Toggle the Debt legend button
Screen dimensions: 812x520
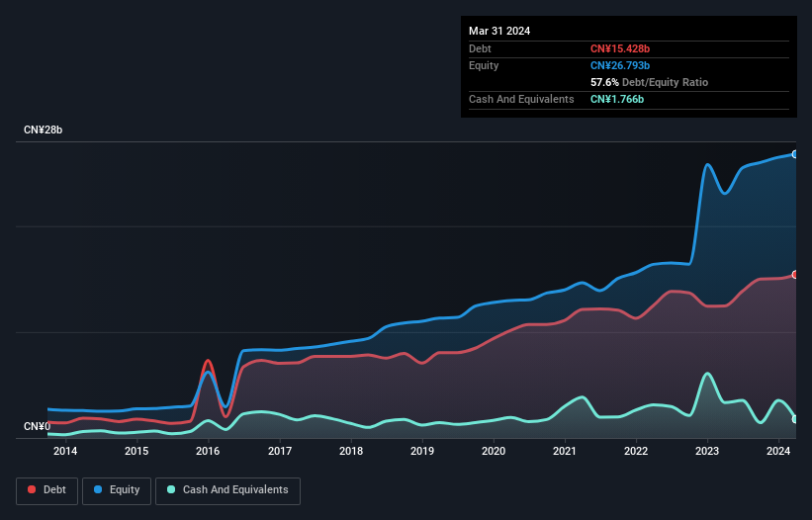point(47,490)
